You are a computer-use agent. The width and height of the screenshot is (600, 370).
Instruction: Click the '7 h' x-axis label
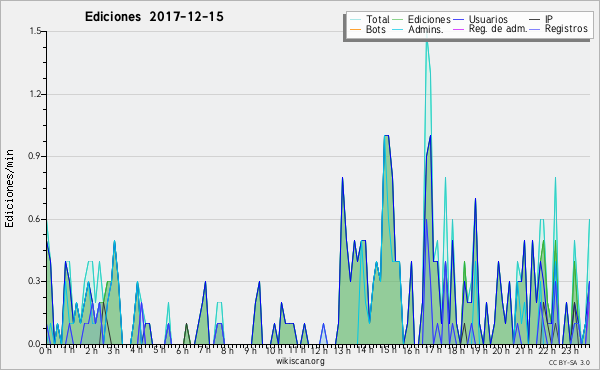pyautogui.click(x=204, y=350)
